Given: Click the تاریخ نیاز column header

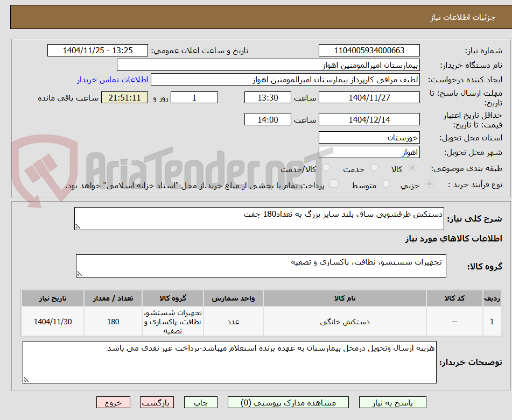Looking at the screenshot, I should point(53,298).
